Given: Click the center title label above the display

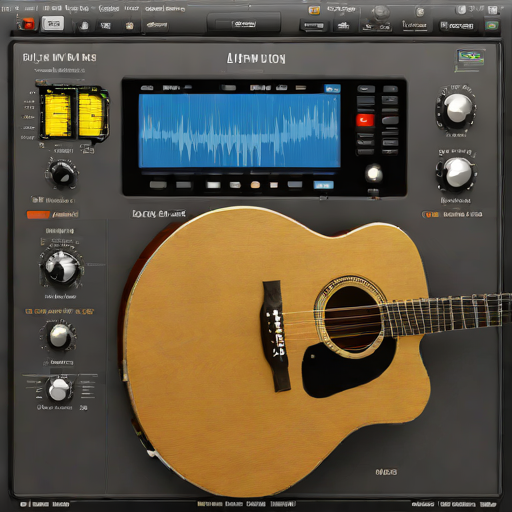Looking at the screenshot, I should pyautogui.click(x=256, y=59).
